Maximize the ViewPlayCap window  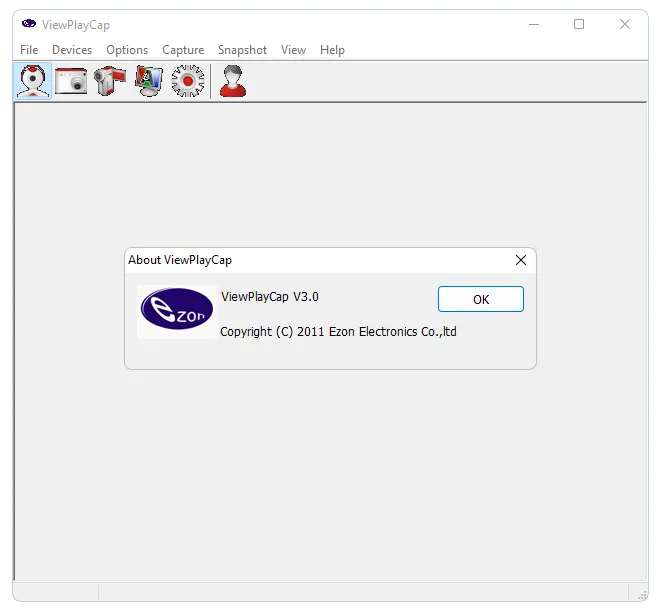579,24
